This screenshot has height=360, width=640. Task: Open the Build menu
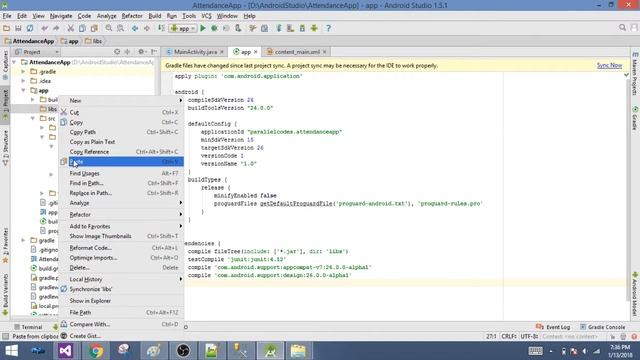tap(155, 16)
